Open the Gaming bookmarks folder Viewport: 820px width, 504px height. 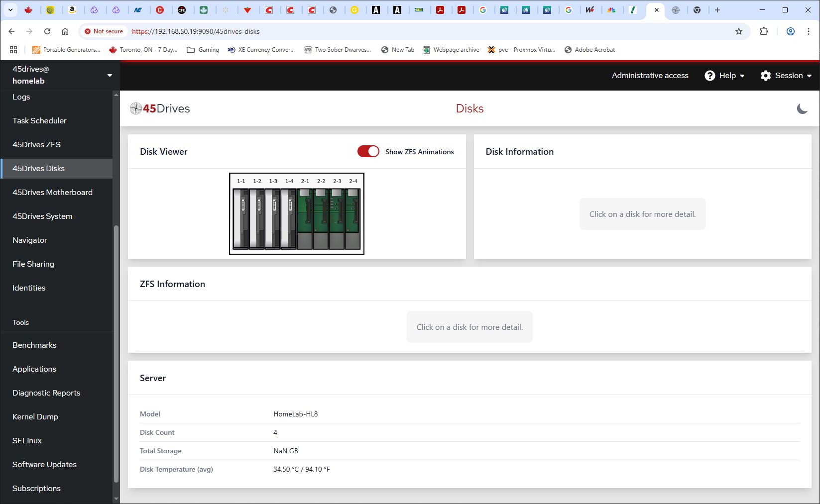click(203, 50)
